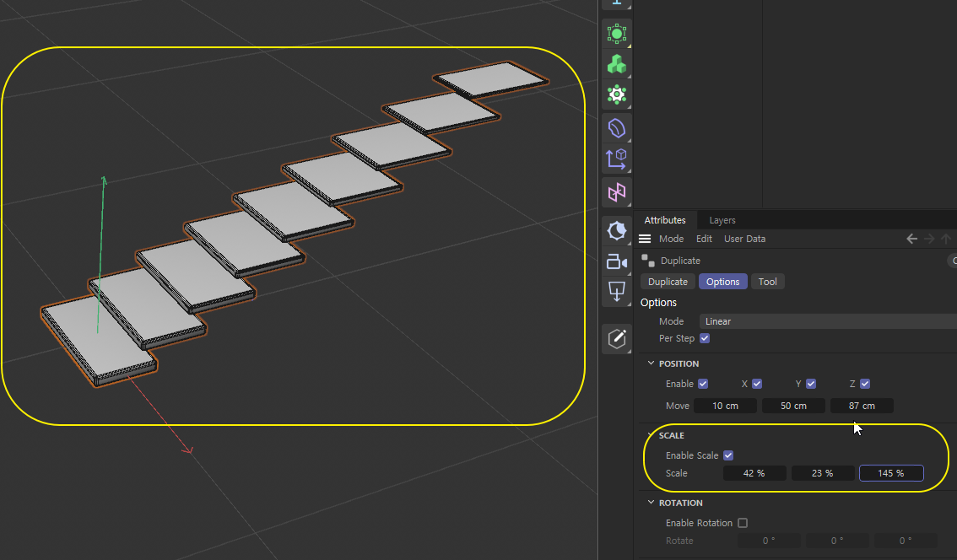
Task: Click the topmost slab in viewport
Action: [491, 78]
